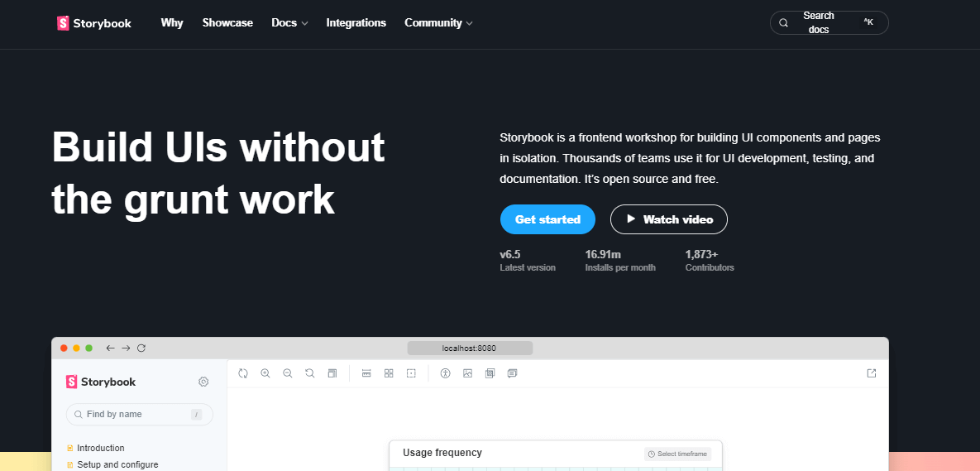This screenshot has width=980, height=471.
Task: Open the settings gear in the demo sidebar
Action: click(203, 382)
